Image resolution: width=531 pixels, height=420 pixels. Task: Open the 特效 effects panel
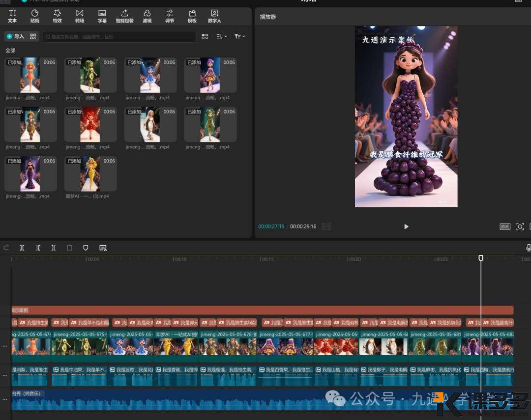(x=57, y=16)
